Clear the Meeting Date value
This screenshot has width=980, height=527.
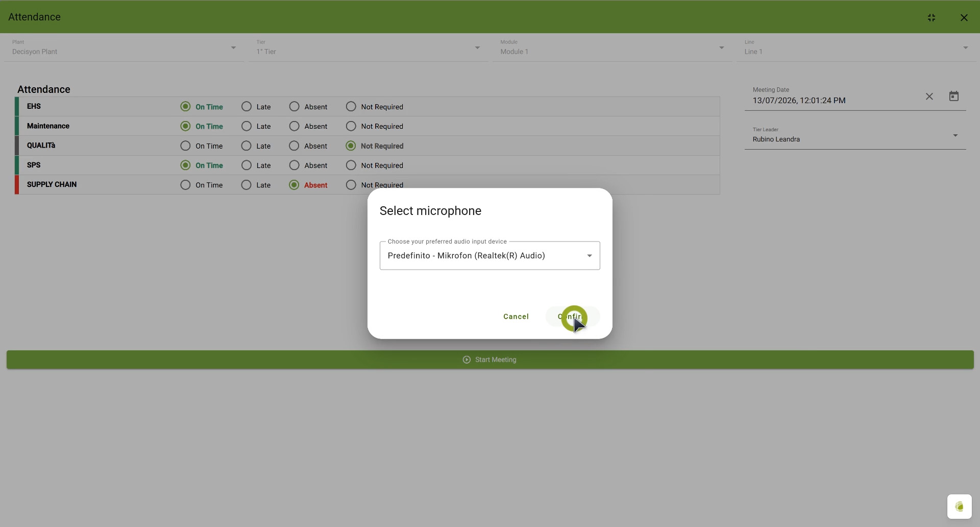[x=929, y=97]
